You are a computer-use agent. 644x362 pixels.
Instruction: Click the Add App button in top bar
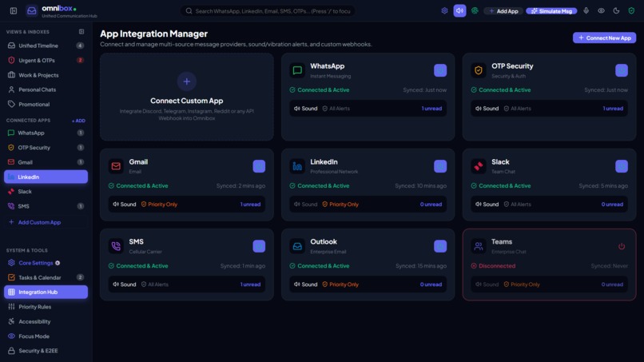pos(503,11)
